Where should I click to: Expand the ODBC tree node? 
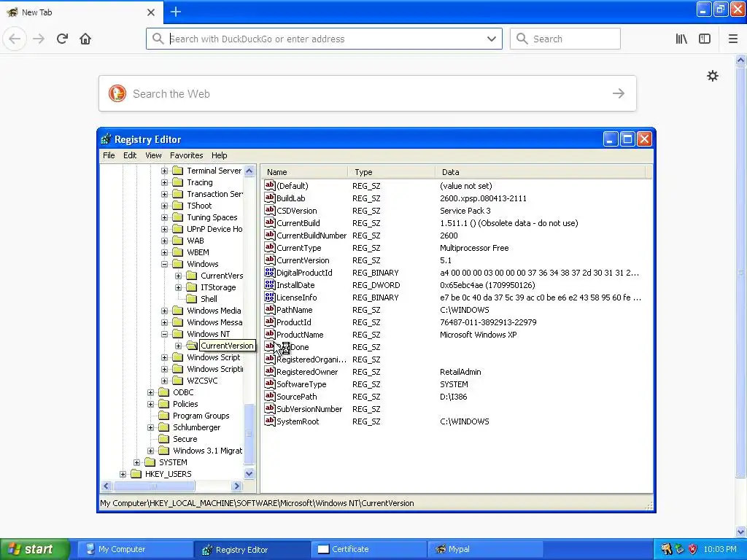tap(150, 392)
